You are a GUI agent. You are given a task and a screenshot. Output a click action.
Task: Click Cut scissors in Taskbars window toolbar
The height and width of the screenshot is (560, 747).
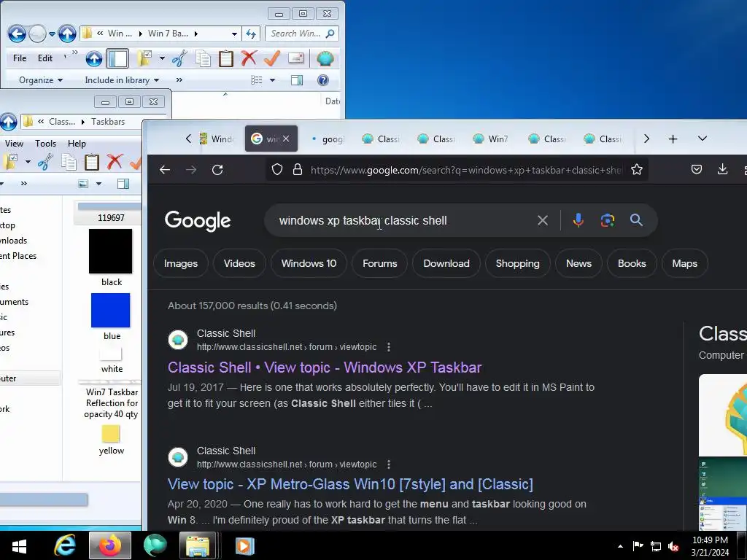pyautogui.click(x=45, y=163)
